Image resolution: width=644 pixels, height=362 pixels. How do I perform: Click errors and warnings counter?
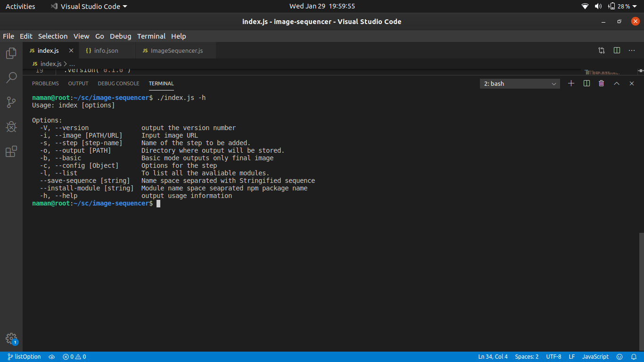[x=74, y=357]
